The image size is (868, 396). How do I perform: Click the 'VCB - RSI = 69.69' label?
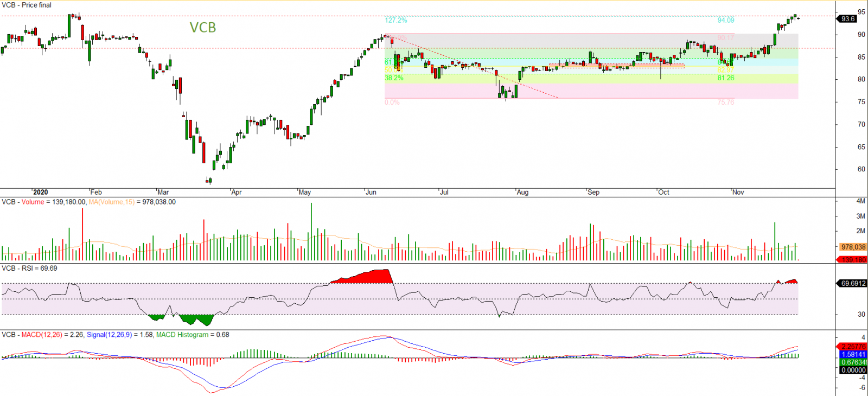click(29, 269)
